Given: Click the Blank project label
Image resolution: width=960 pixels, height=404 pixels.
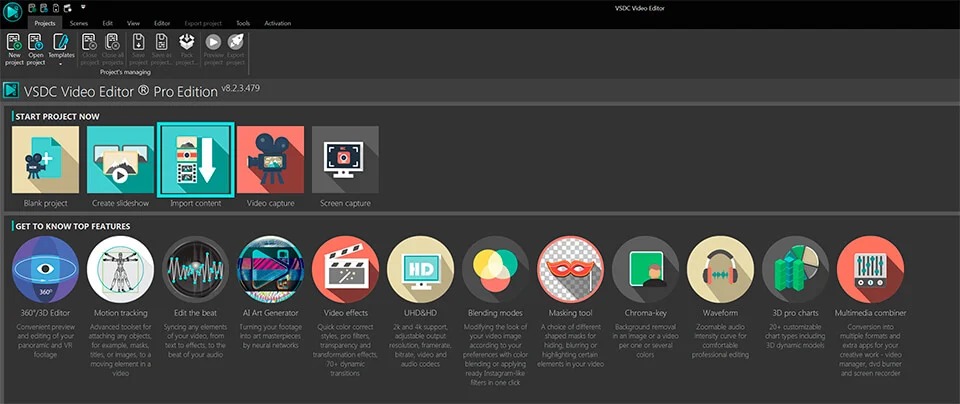Looking at the screenshot, I should 45,203.
